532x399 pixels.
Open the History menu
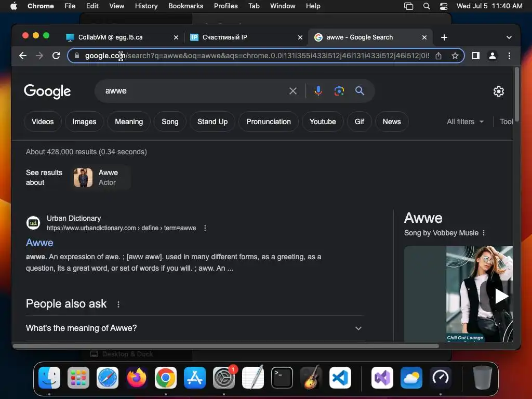(146, 6)
